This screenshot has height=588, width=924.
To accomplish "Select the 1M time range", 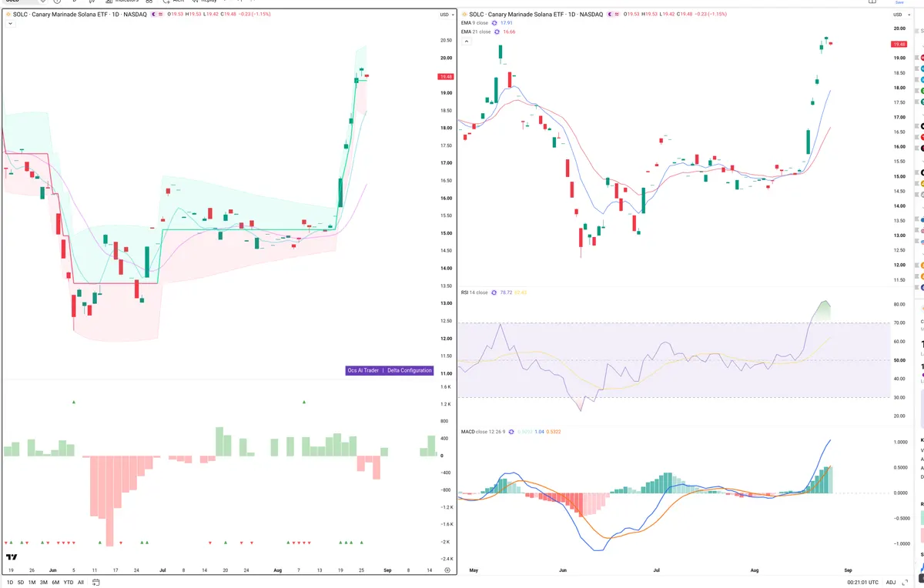I will tap(32, 583).
